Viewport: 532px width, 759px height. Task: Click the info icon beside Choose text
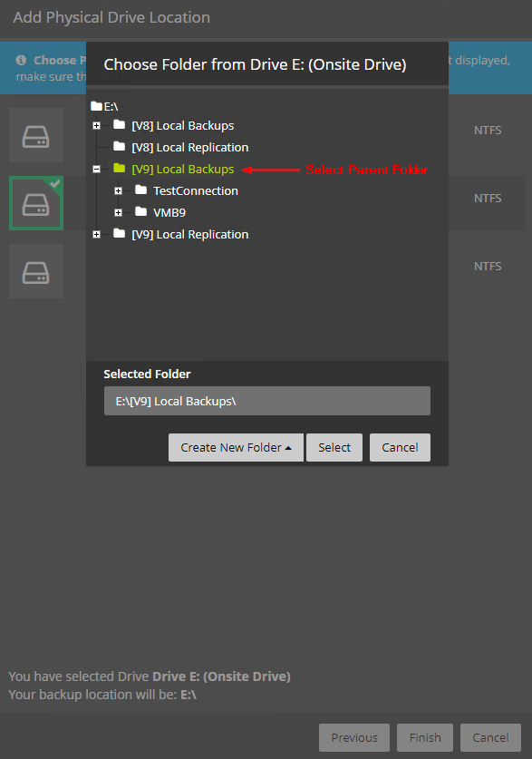click(21, 60)
